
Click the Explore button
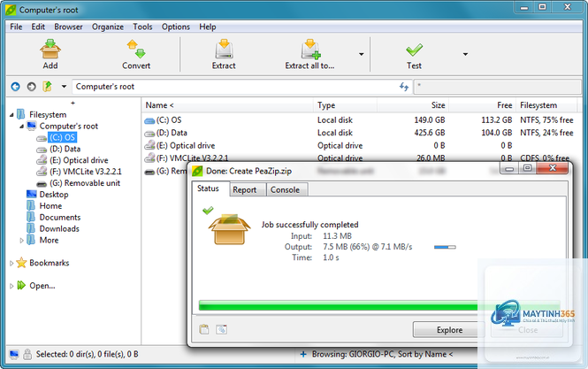click(x=449, y=330)
